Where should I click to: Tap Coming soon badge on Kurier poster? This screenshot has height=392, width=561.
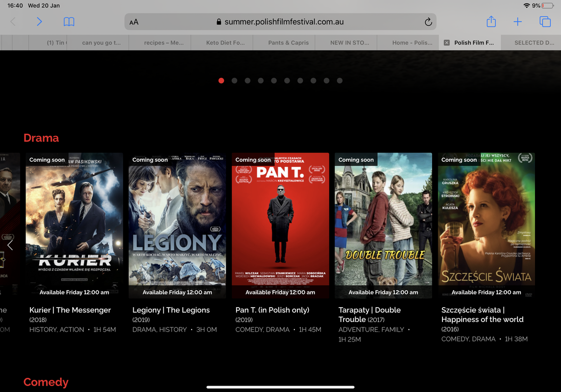pyautogui.click(x=47, y=160)
